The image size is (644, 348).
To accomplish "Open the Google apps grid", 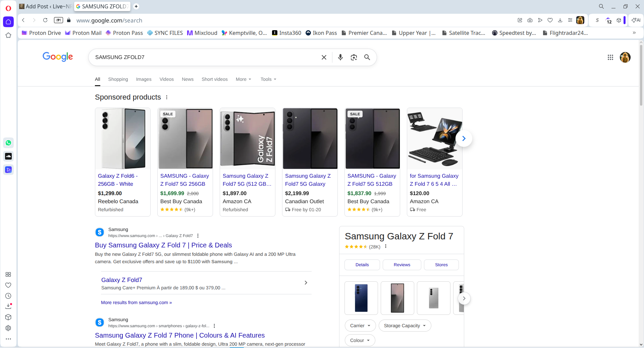I will click(610, 57).
